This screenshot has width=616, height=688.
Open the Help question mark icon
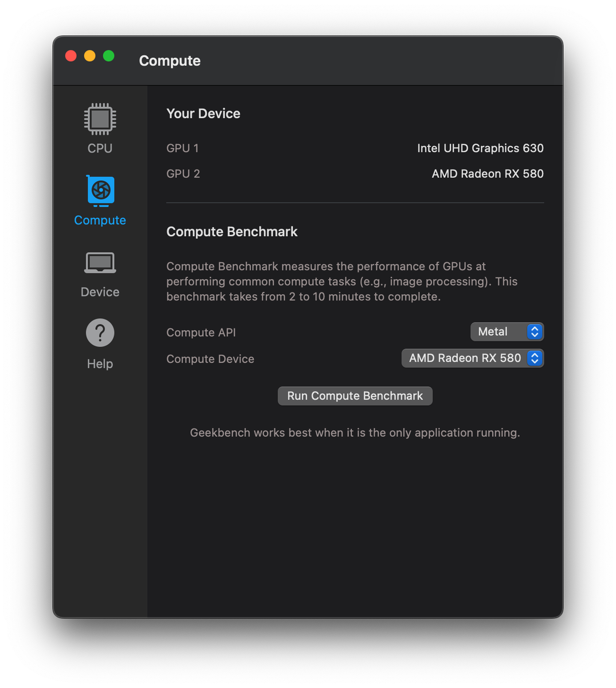tap(100, 333)
